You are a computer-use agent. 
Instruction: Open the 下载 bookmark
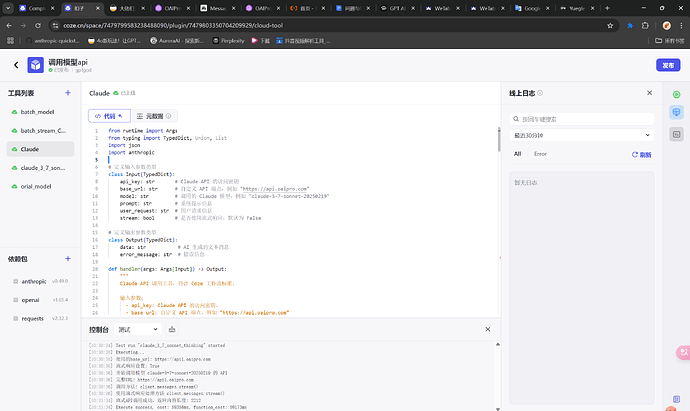coord(261,40)
